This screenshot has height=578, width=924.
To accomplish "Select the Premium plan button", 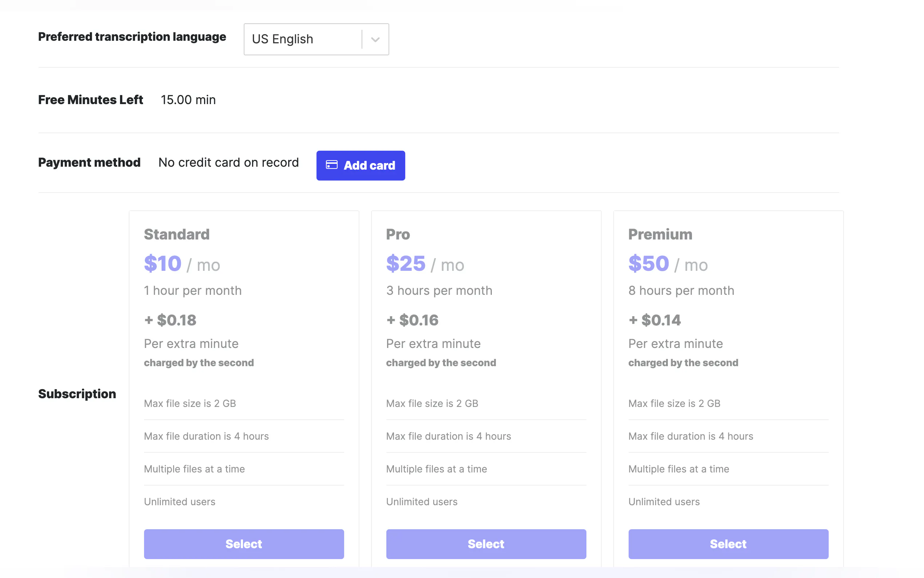I will point(728,543).
